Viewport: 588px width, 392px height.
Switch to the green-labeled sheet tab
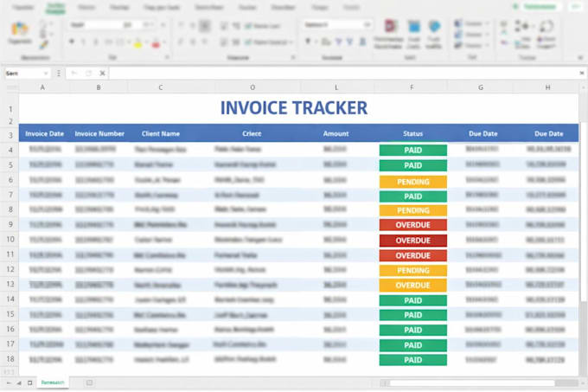pos(53,382)
